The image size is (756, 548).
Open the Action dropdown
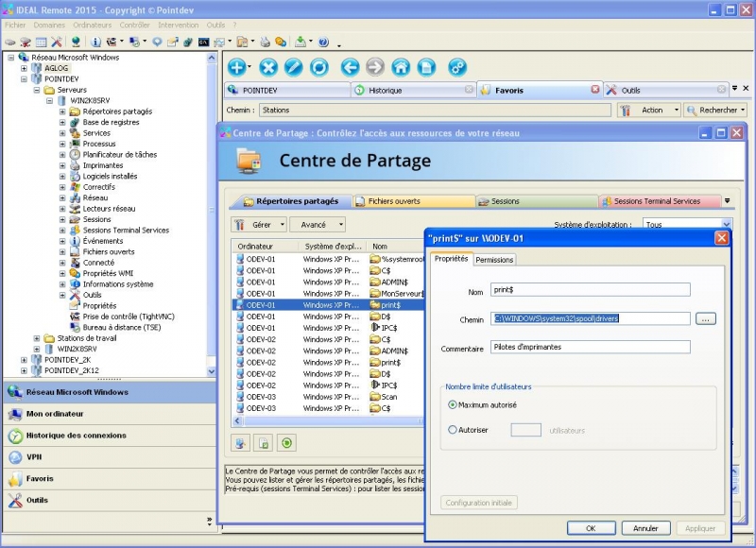649,111
